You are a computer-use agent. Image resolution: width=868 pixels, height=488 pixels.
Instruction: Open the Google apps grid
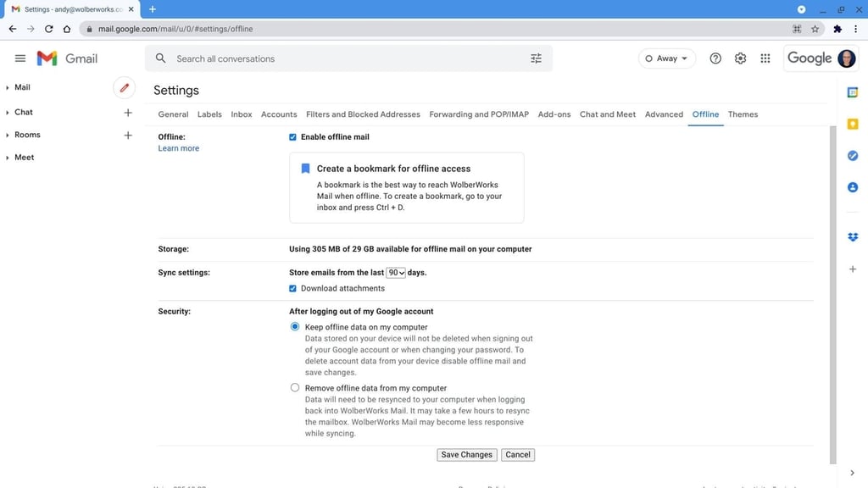(765, 58)
